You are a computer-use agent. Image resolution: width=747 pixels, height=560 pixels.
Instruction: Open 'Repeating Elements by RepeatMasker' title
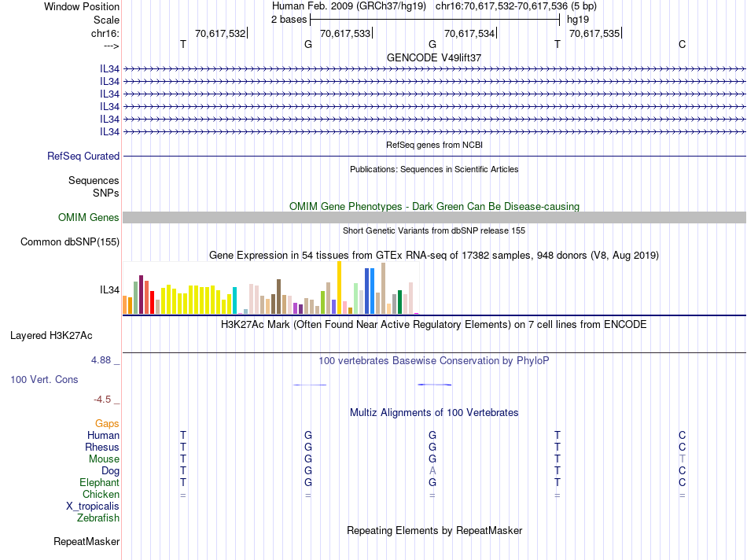coord(434,531)
